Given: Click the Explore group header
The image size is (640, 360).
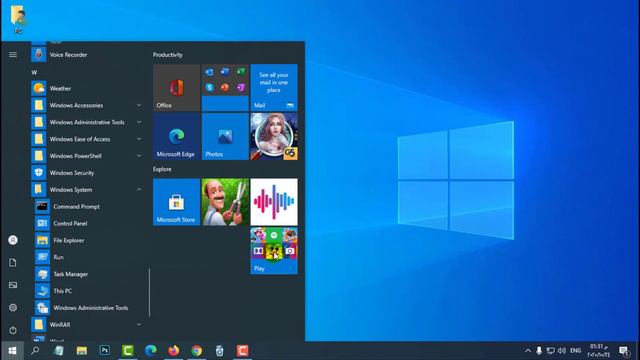Looking at the screenshot, I should click(162, 169).
